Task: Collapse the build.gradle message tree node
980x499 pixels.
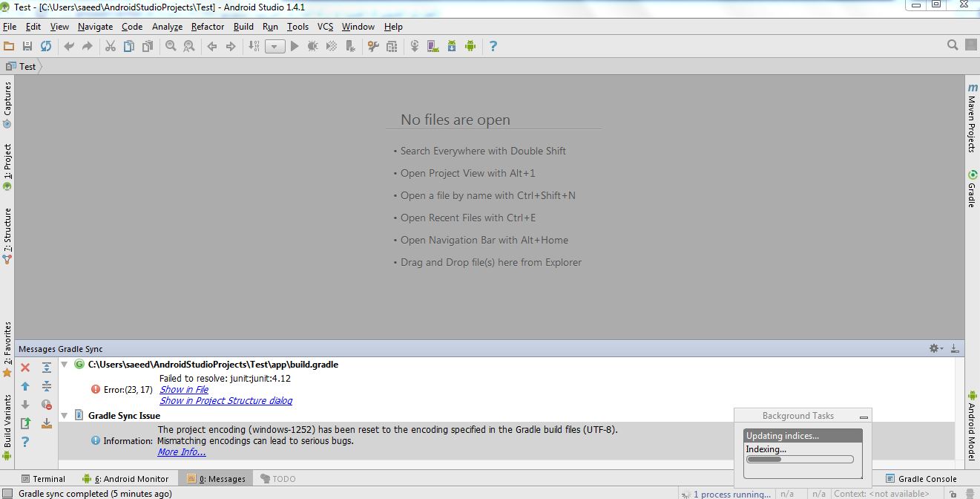Action: point(64,365)
